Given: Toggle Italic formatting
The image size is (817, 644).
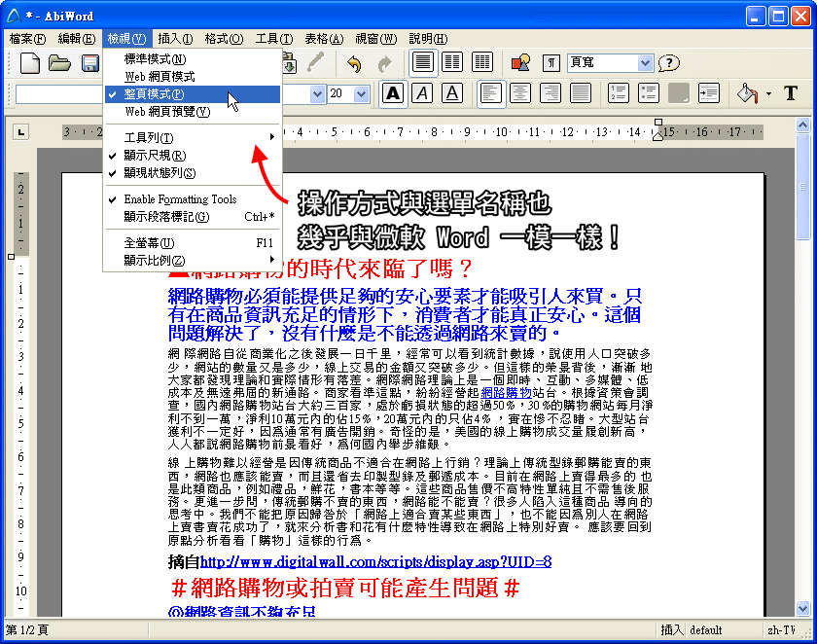Looking at the screenshot, I should 422,93.
